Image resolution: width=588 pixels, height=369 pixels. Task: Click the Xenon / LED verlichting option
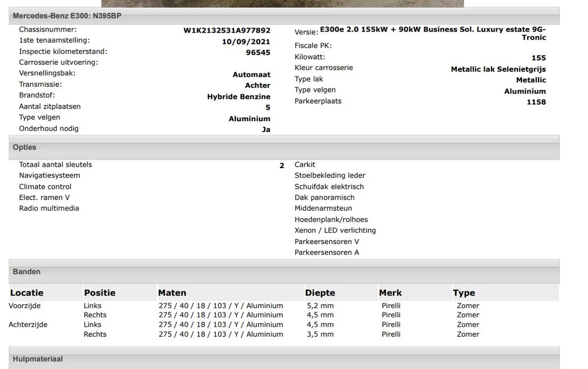pos(335,231)
